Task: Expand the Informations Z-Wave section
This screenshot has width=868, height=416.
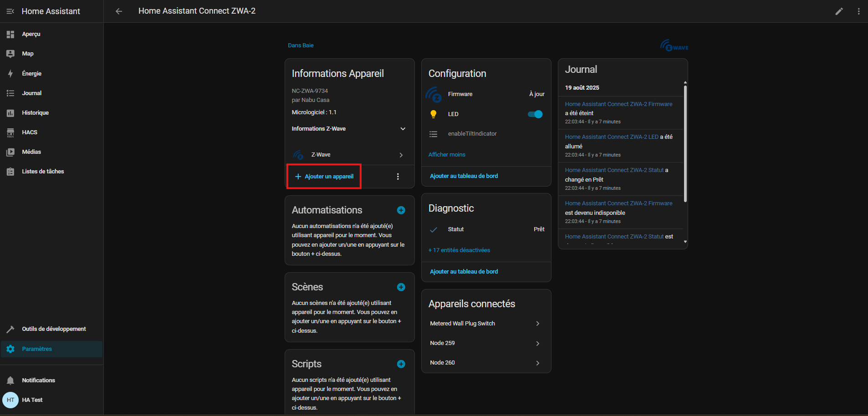Action: [349, 129]
